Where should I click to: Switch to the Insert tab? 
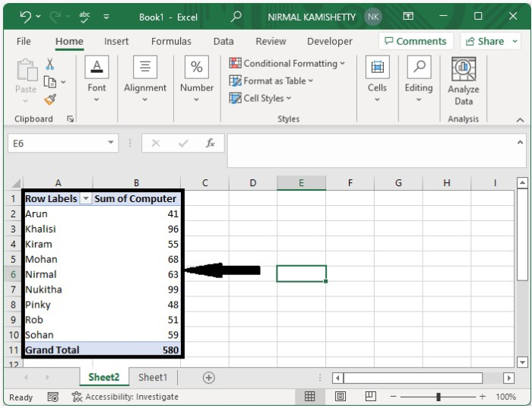pyautogui.click(x=116, y=41)
